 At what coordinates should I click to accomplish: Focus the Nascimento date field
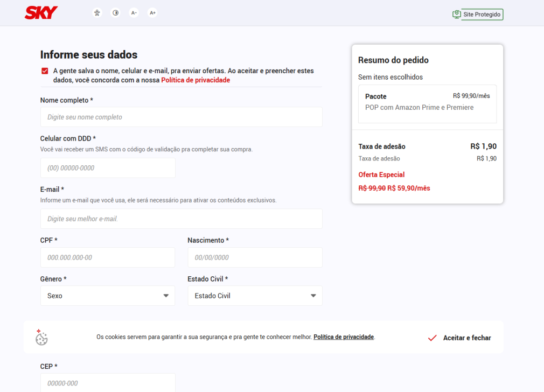[255, 257]
